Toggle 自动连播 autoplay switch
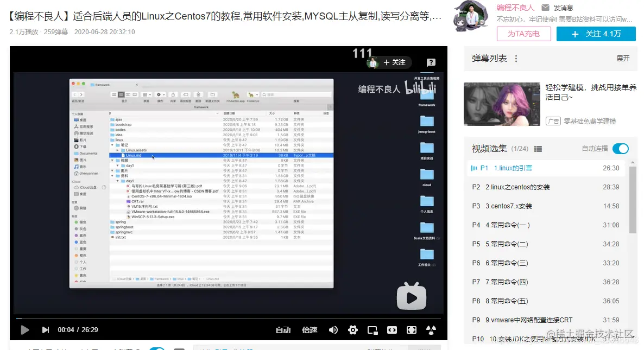644x350 pixels. point(620,149)
